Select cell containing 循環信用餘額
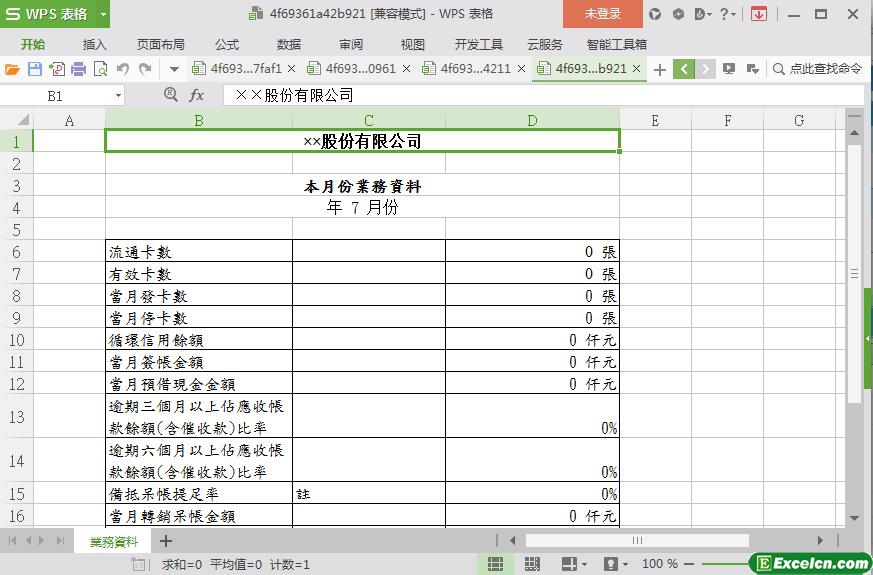The width and height of the screenshot is (873, 575). point(199,340)
